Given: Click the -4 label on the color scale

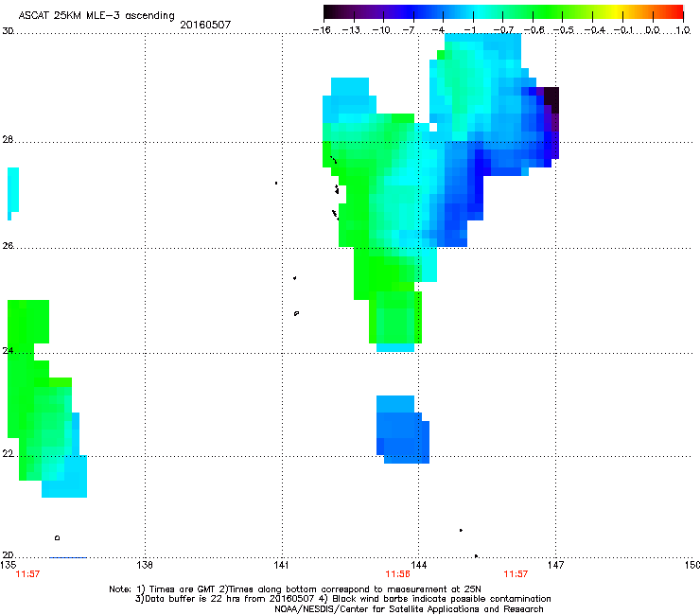Looking at the screenshot, I should pos(438,30).
